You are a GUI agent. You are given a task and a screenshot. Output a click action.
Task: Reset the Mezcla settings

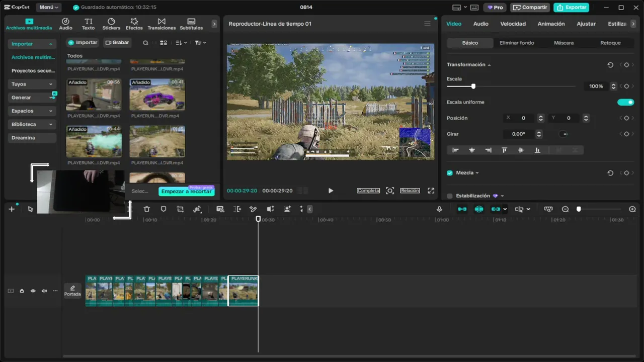pyautogui.click(x=610, y=173)
